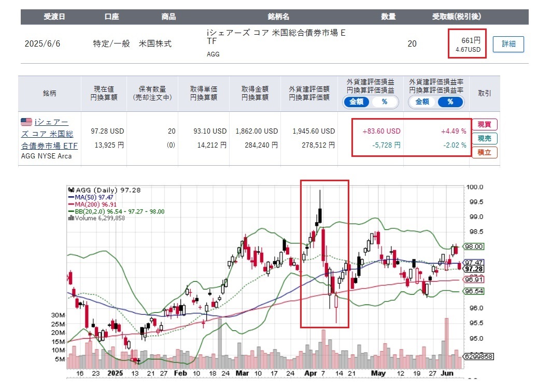Click the 保有数量 (売却注文中) header

coord(152,93)
